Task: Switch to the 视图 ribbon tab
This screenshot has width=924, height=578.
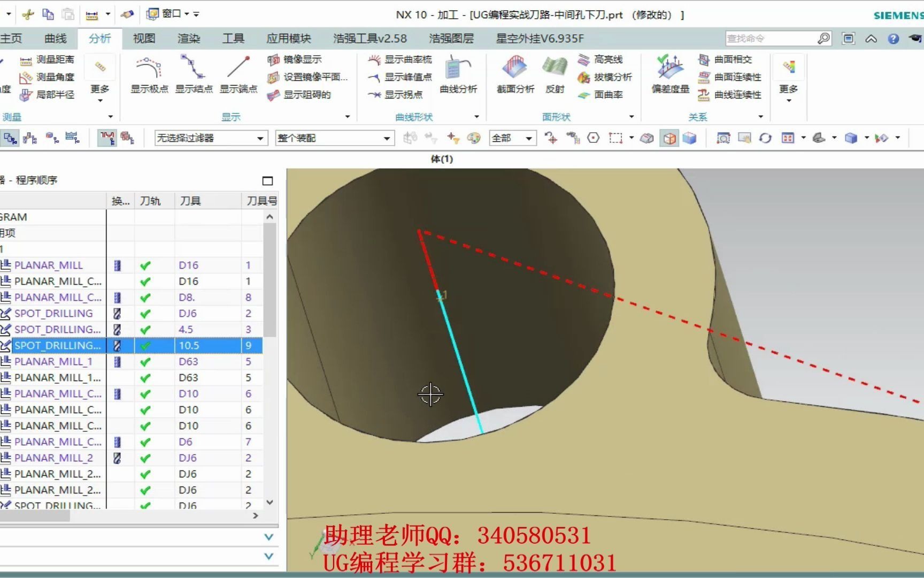Action: 143,38
